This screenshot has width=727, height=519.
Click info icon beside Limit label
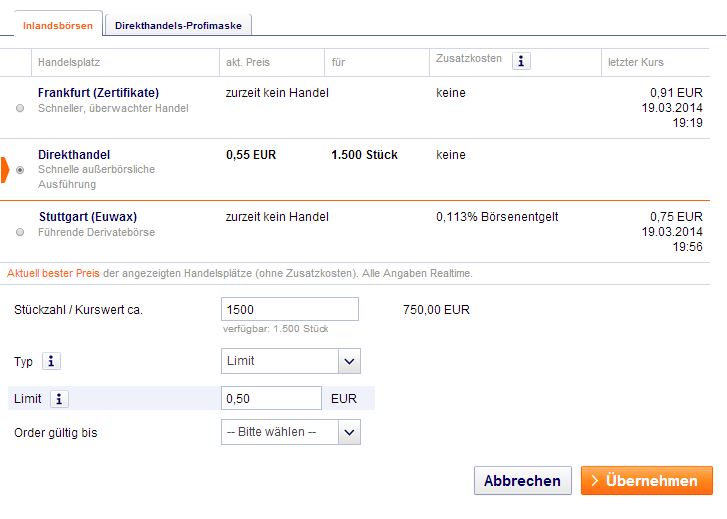tap(60, 399)
